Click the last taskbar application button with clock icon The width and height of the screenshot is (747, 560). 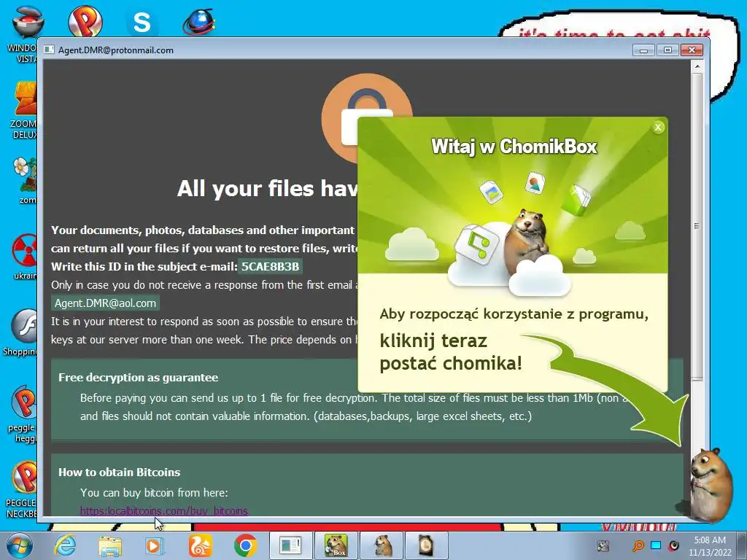426,545
